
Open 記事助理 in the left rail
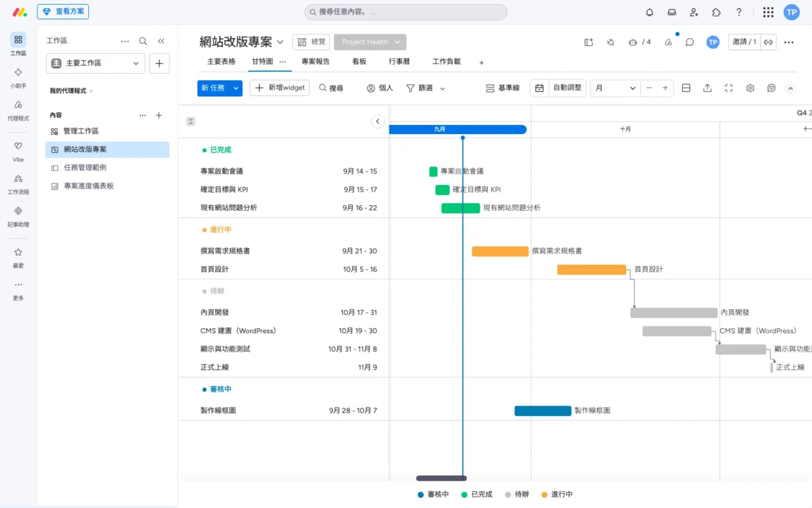pos(18,216)
